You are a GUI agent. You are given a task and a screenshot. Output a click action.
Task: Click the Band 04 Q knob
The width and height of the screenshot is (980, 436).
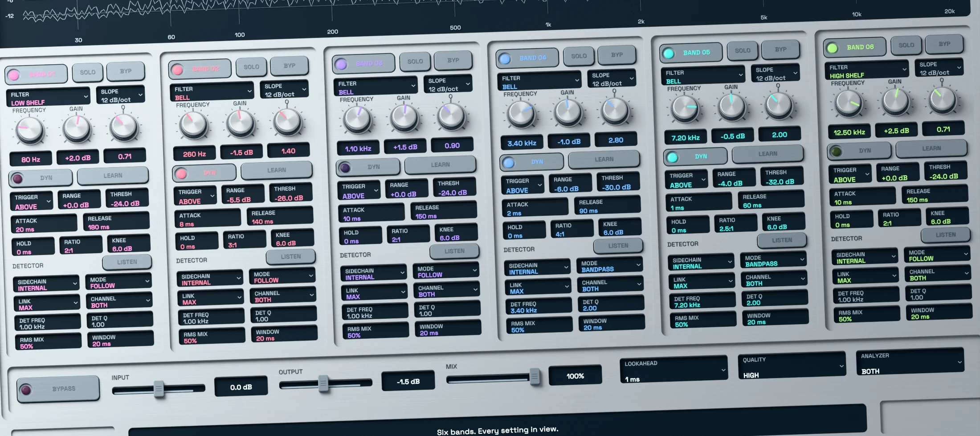(615, 110)
